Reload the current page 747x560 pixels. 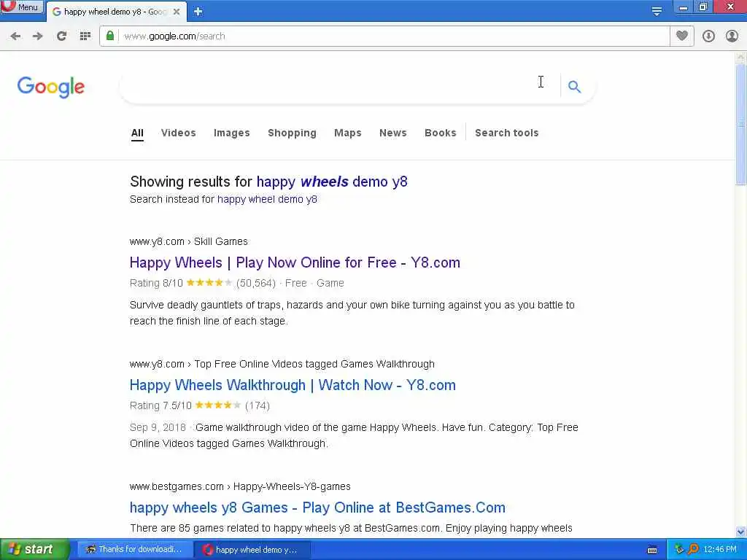coord(61,36)
